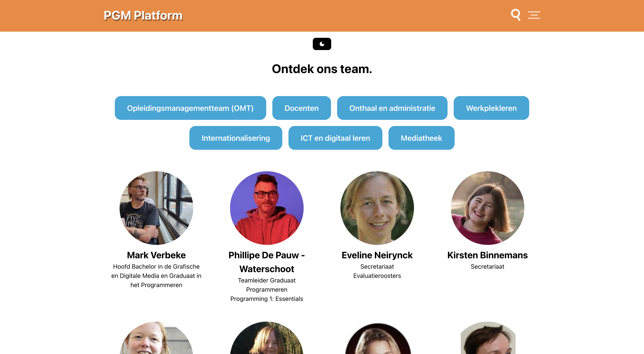Open Eveline Neirynck's profile photo

(x=377, y=208)
